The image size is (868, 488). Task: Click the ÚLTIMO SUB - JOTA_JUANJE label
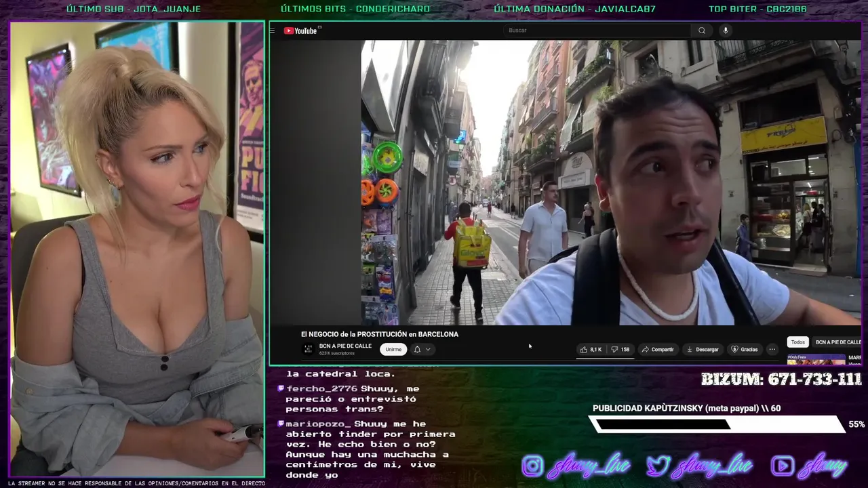134,9
